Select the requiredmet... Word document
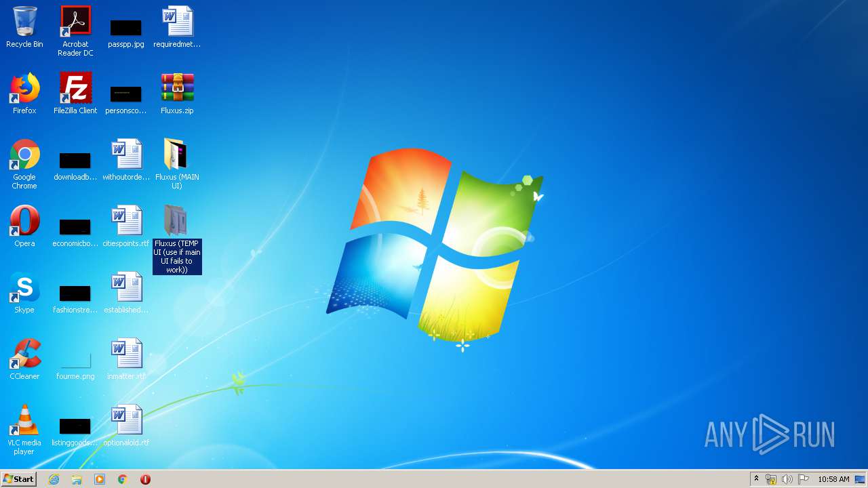 [x=177, y=27]
